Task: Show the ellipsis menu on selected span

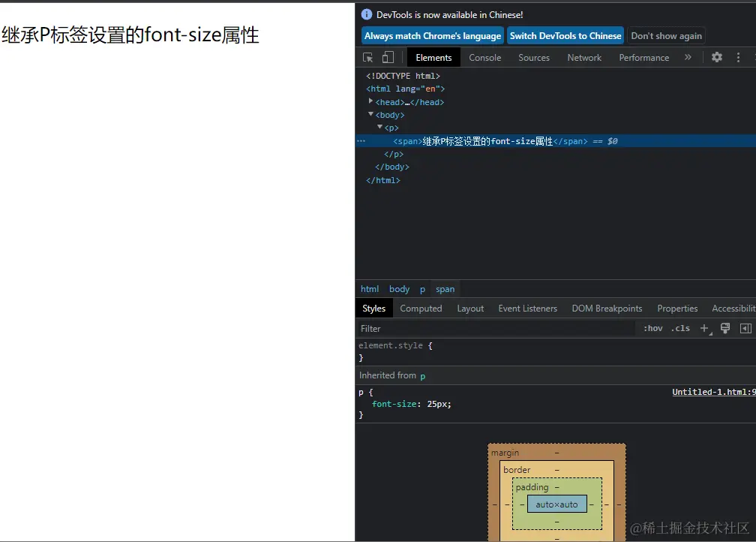Action: point(361,141)
